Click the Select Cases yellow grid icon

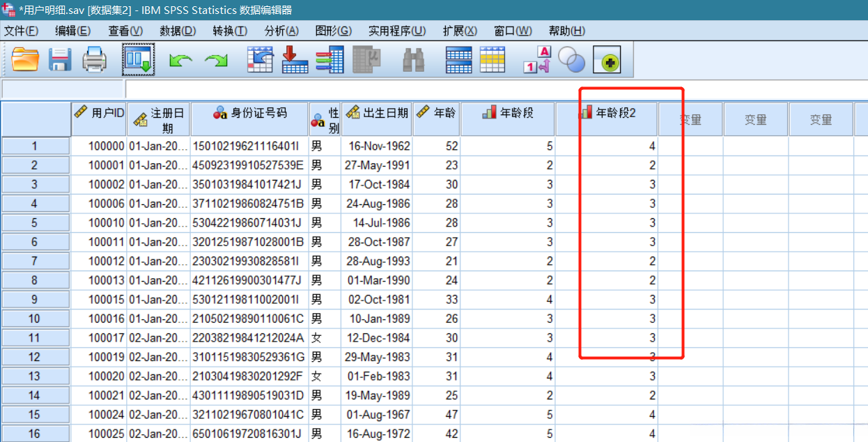[x=493, y=60]
